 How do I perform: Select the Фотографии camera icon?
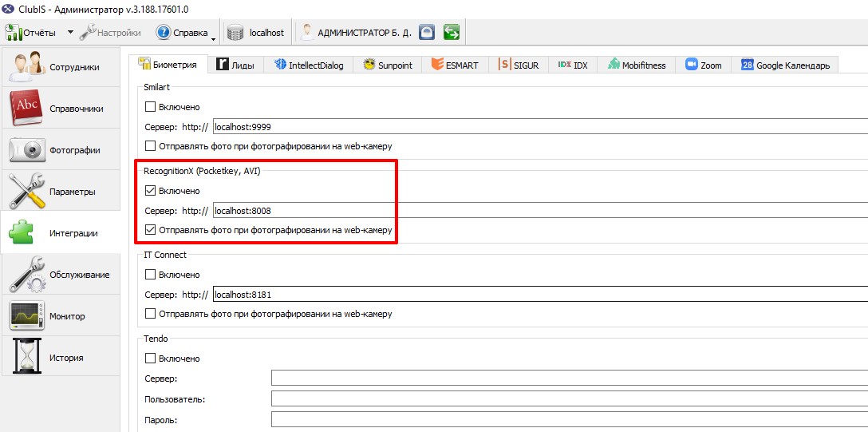pos(26,150)
